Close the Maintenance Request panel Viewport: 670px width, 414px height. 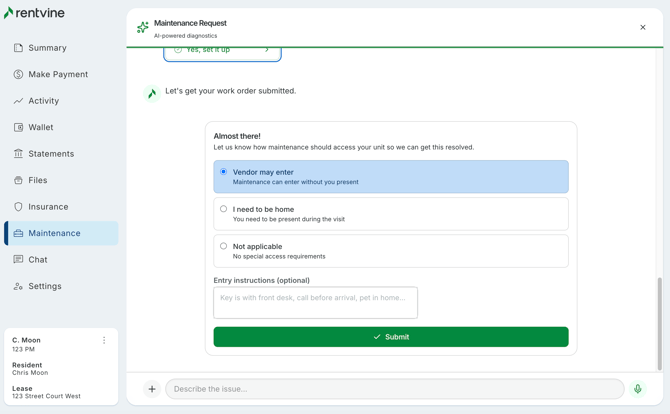643,27
